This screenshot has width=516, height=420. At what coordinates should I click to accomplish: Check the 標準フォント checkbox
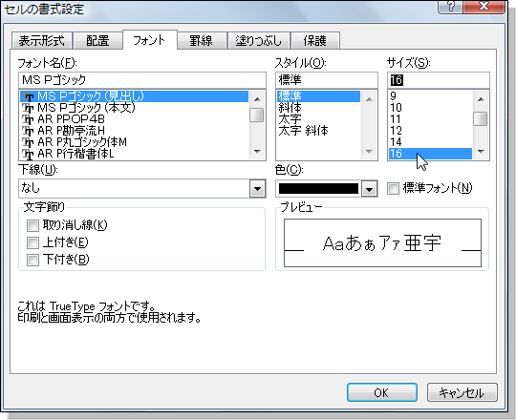pos(393,189)
